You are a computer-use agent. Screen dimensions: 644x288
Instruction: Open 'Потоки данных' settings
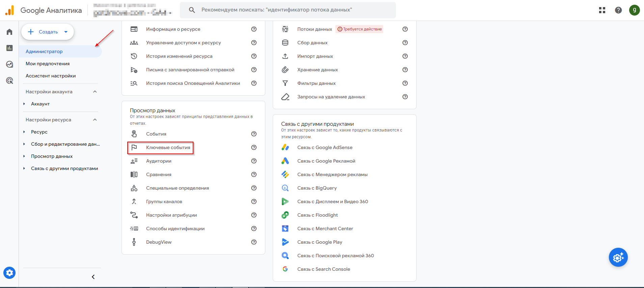[x=315, y=29]
